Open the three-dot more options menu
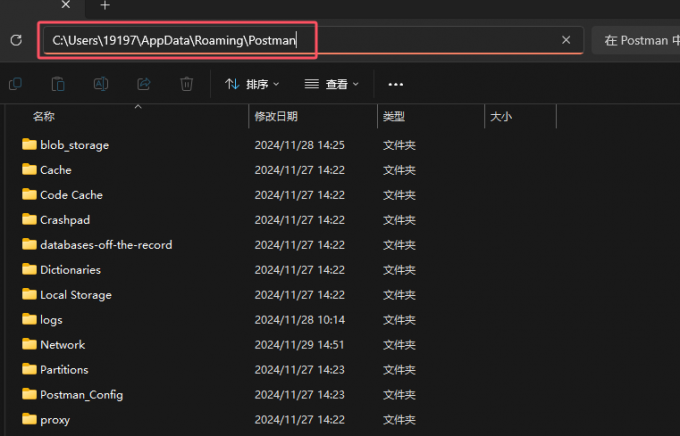 396,84
